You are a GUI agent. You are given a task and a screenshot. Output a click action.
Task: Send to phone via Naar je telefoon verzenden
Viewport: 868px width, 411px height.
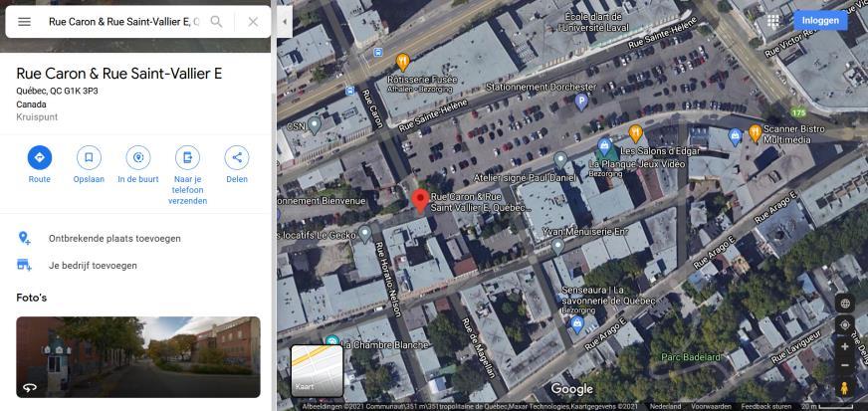[188, 157]
